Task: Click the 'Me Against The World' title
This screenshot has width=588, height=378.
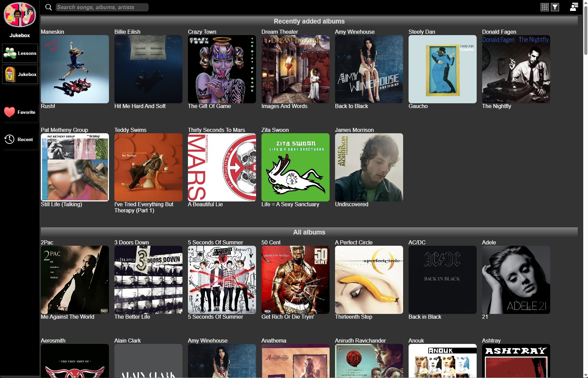Action: [67, 317]
